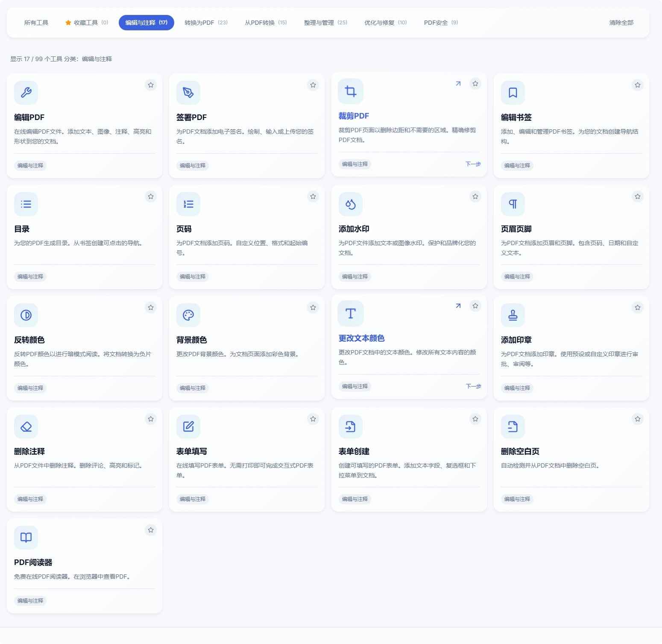Image resolution: width=662 pixels, height=644 pixels.
Task: Star the 删除空白页 tool as favorite
Action: pos(638,419)
